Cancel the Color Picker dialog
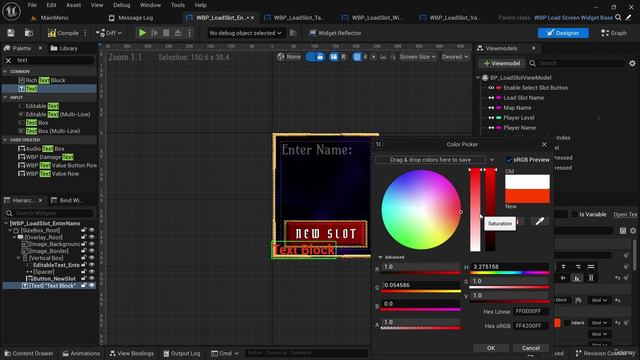The image size is (640, 360). [x=531, y=348]
